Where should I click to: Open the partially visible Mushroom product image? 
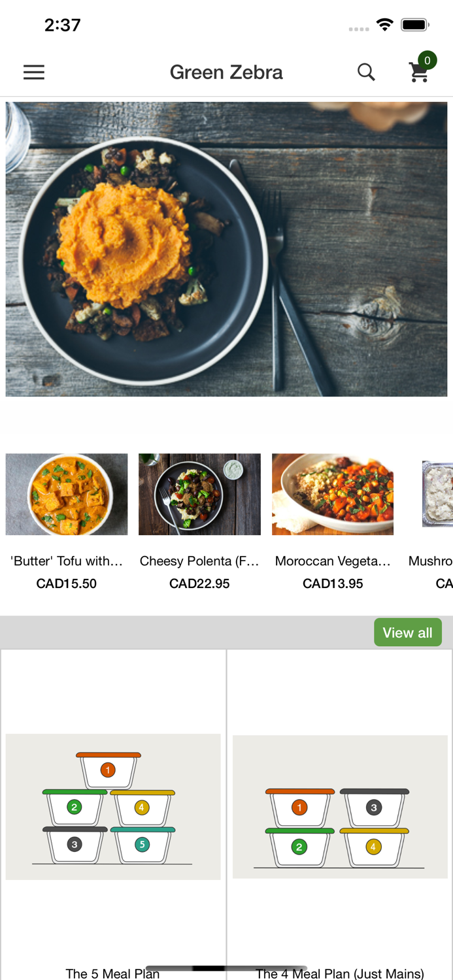pos(438,495)
